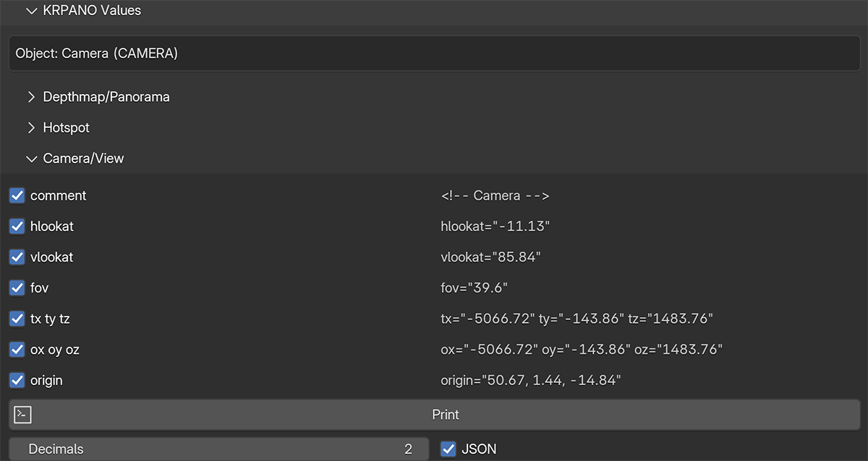
Task: Deselect the ox oy oz checkbox
Action: 17,350
